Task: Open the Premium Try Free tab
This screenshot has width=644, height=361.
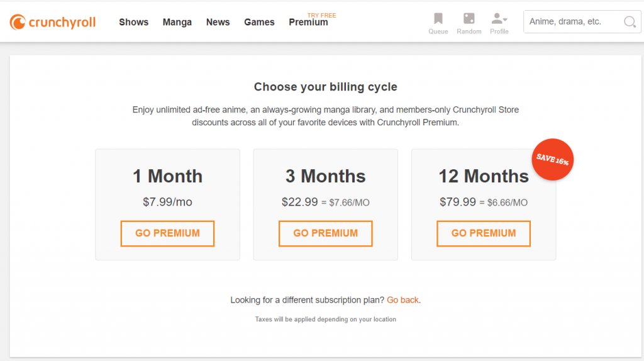Action: (x=308, y=22)
